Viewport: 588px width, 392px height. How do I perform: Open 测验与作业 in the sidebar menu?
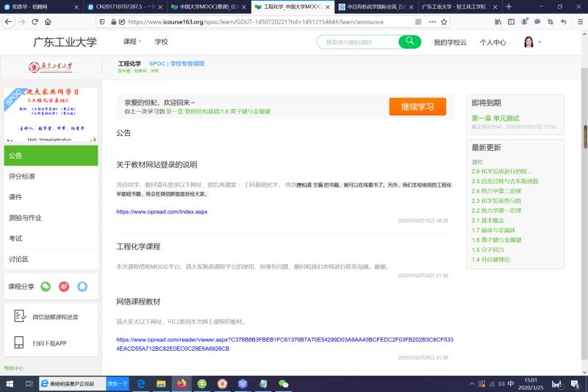click(x=25, y=218)
